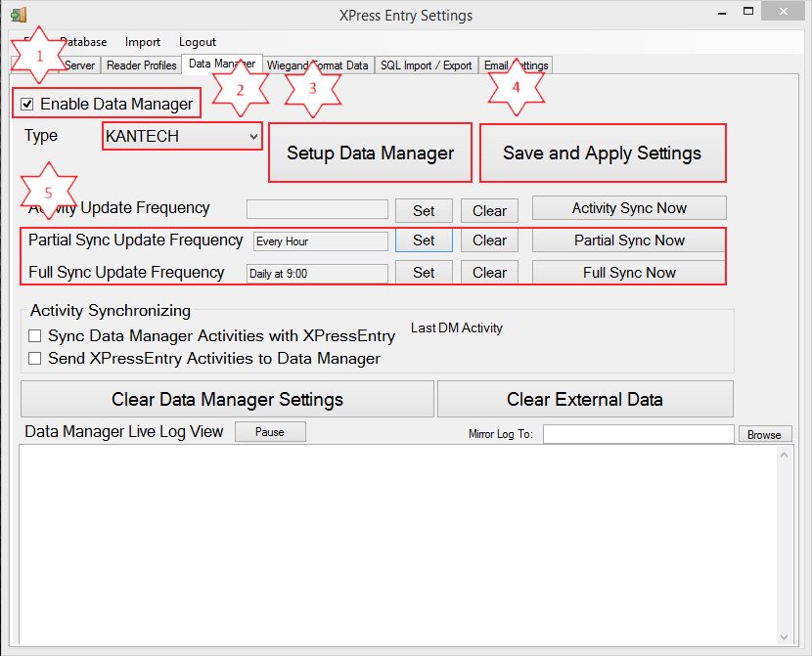The height and width of the screenshot is (656, 812).
Task: Click the Activity Sync Now button
Action: [x=629, y=208]
